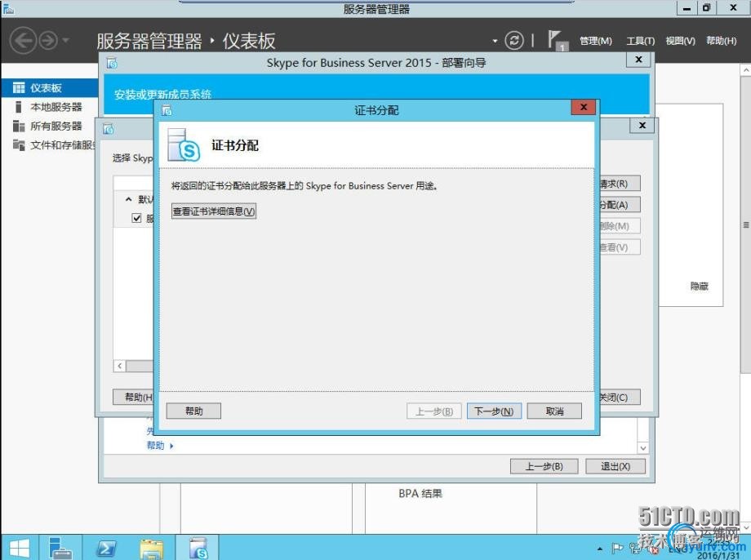This screenshot has height=560, width=751.
Task: Click BPA results text on dashboard
Action: 420,493
